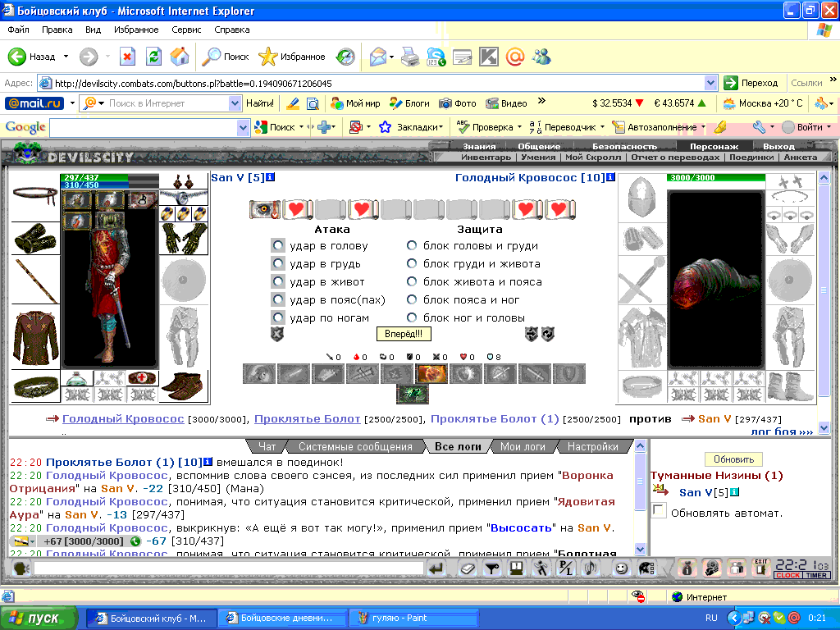Refresh the page with green arrows icon
Image resolution: width=840 pixels, height=630 pixels.
pos(153,57)
